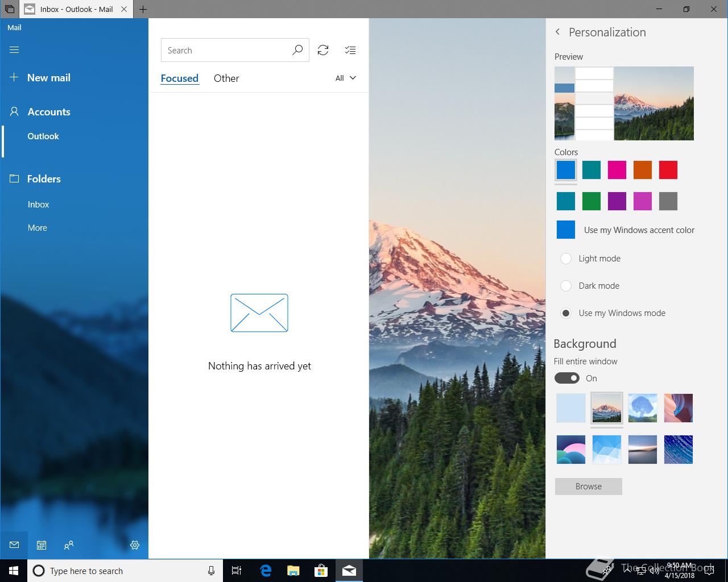The image size is (728, 582).
Task: Go back from Personalization panel
Action: coord(557,32)
